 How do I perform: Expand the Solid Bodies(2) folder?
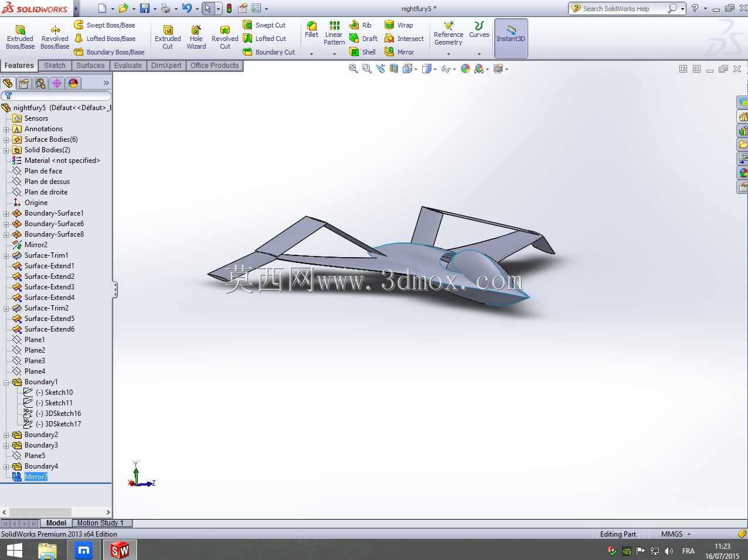coord(6,150)
